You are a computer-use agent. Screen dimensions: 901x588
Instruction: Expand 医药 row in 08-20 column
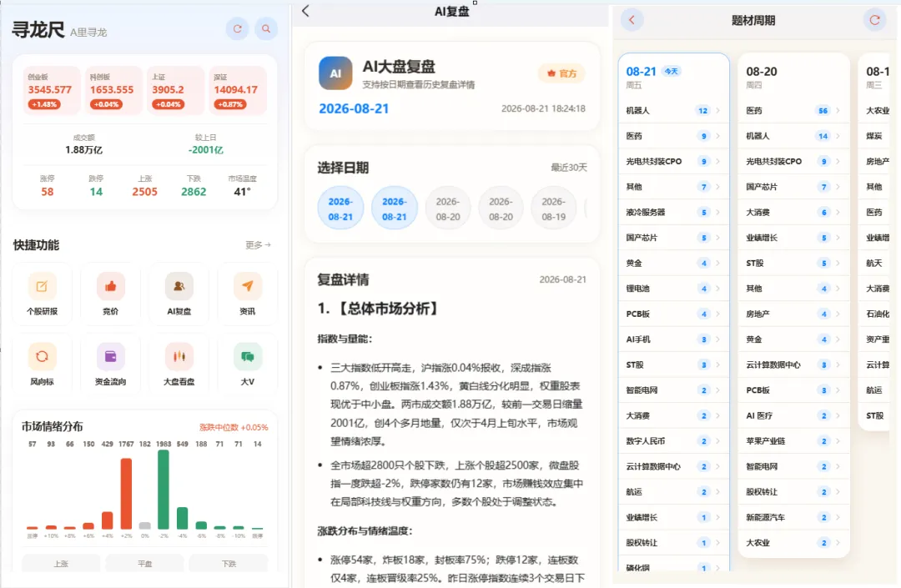click(793, 111)
